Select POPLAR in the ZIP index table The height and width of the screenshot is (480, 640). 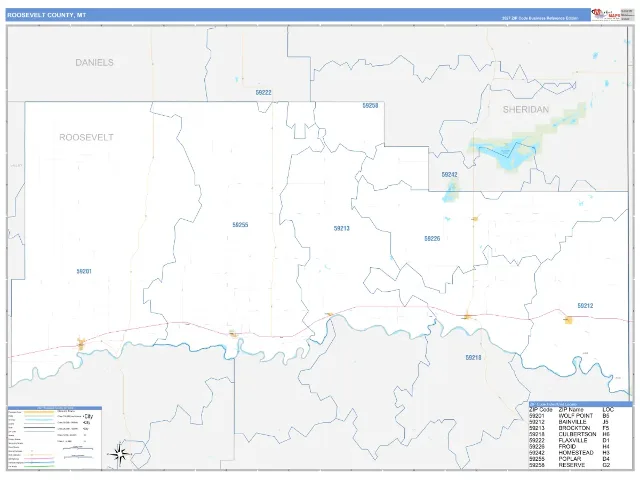click(570, 459)
